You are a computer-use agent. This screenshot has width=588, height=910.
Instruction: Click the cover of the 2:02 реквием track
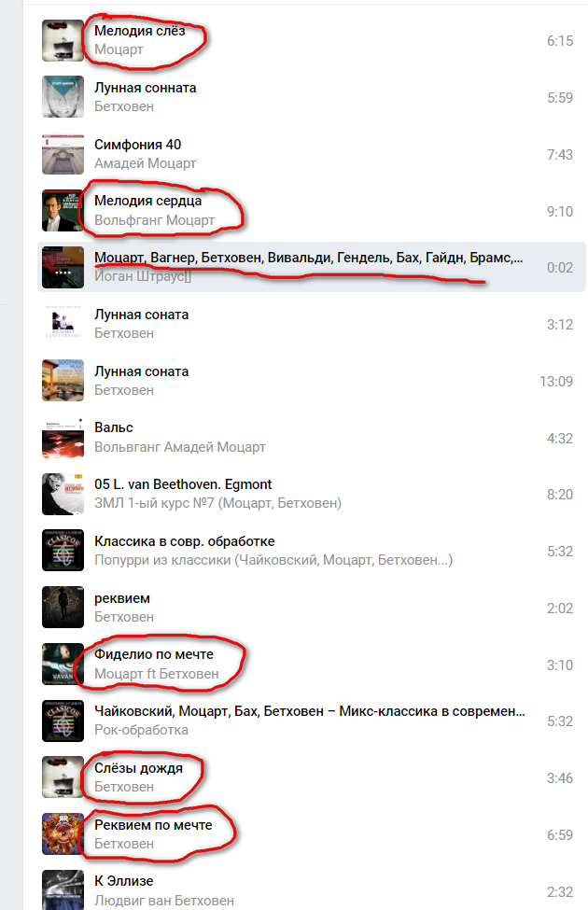(x=63, y=608)
